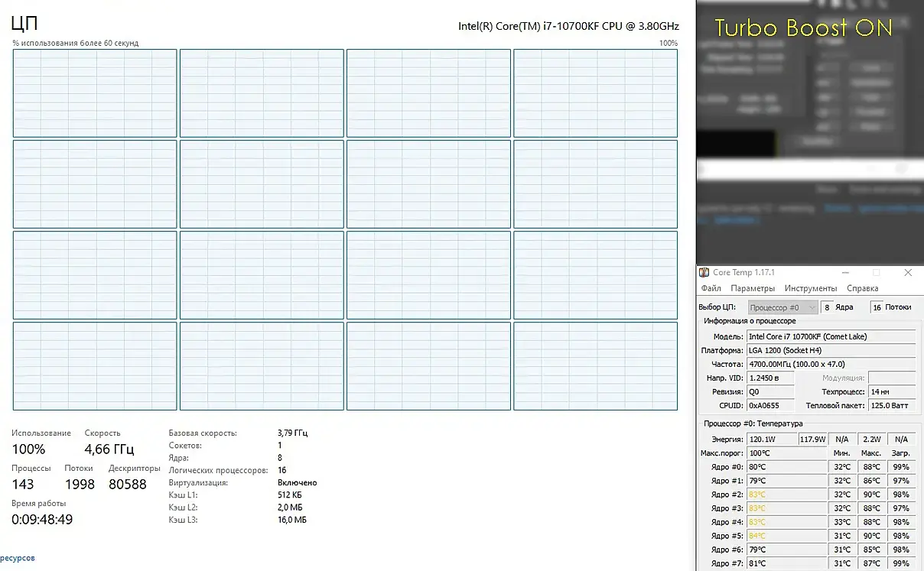The image size is (924, 571).
Task: Close the Core Temp window
Action: point(908,273)
